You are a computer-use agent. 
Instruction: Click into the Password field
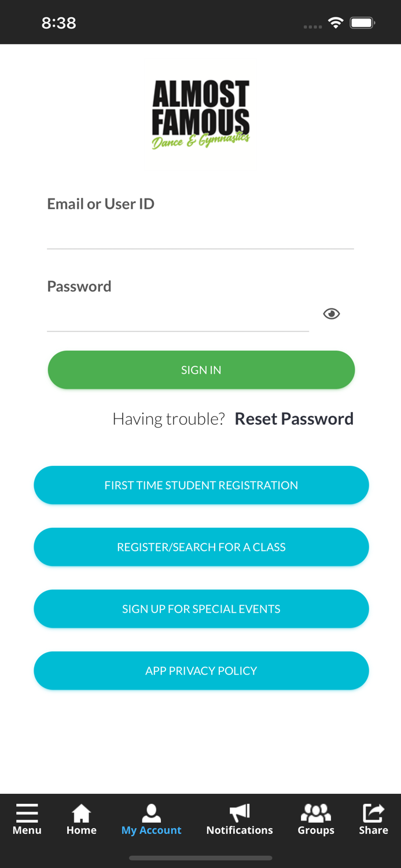click(x=178, y=317)
